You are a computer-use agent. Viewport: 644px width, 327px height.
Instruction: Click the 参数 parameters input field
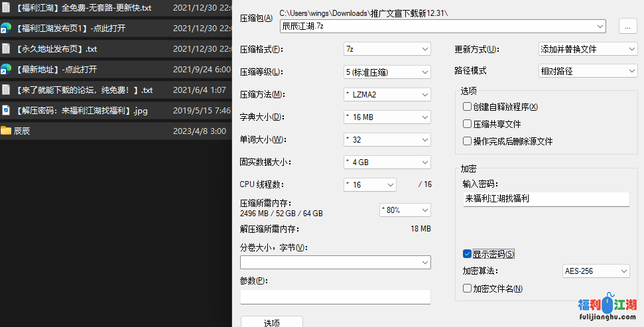pyautogui.click(x=335, y=296)
